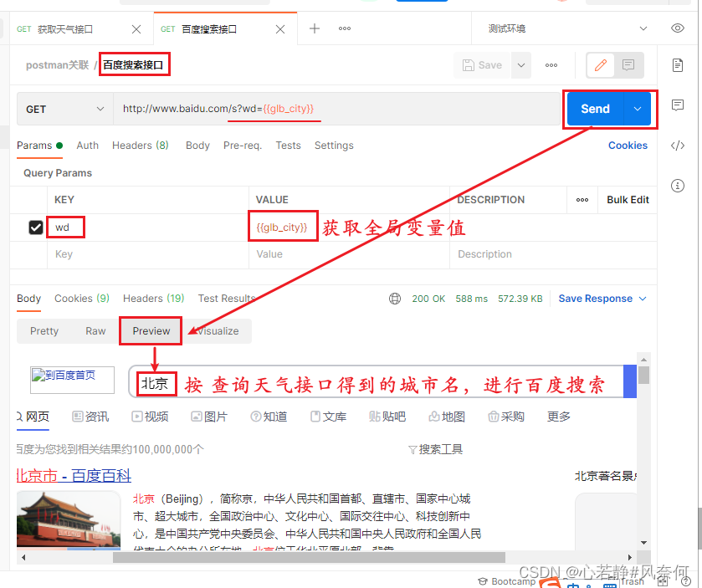Select the 地图 search category

[447, 417]
